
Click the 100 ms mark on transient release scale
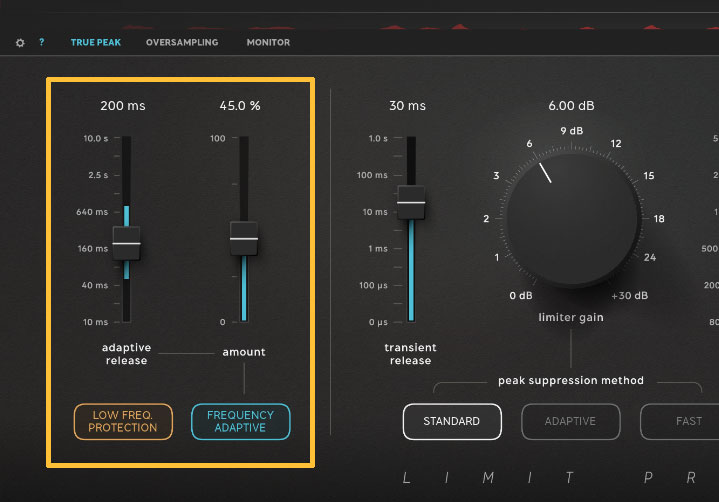point(372,175)
